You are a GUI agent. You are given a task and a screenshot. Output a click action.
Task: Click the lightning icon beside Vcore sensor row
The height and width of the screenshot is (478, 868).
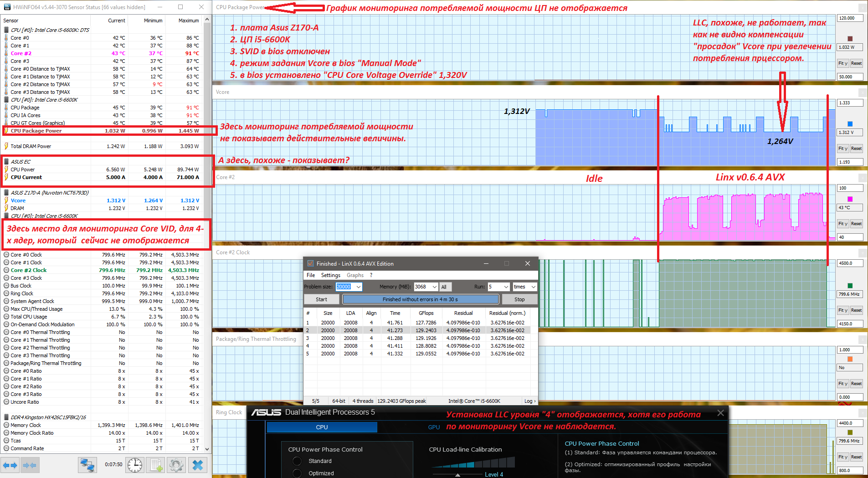pyautogui.click(x=6, y=200)
